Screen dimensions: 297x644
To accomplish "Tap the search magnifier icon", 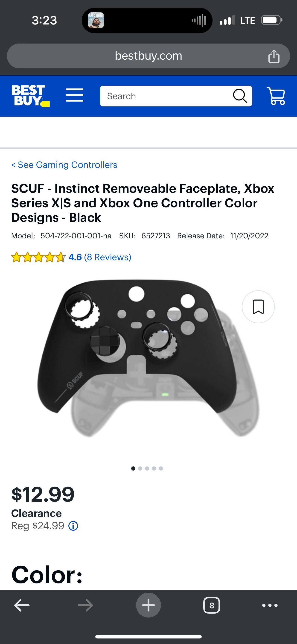I will [240, 96].
